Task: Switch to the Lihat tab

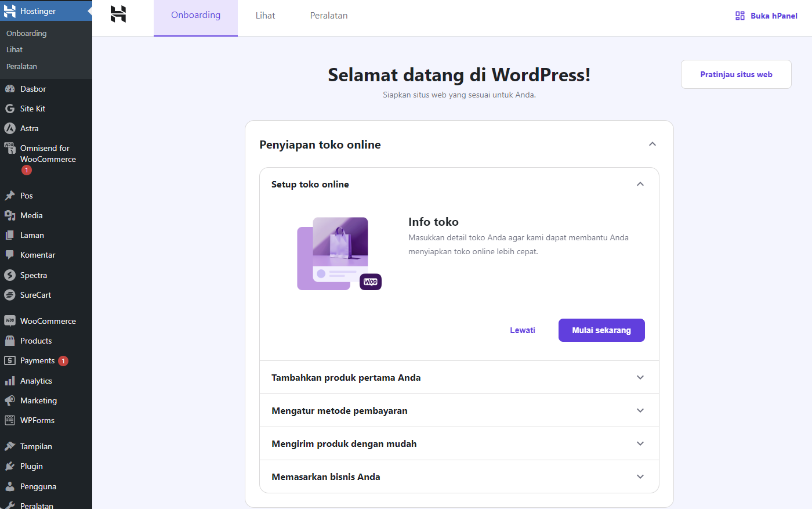Action: click(x=265, y=15)
